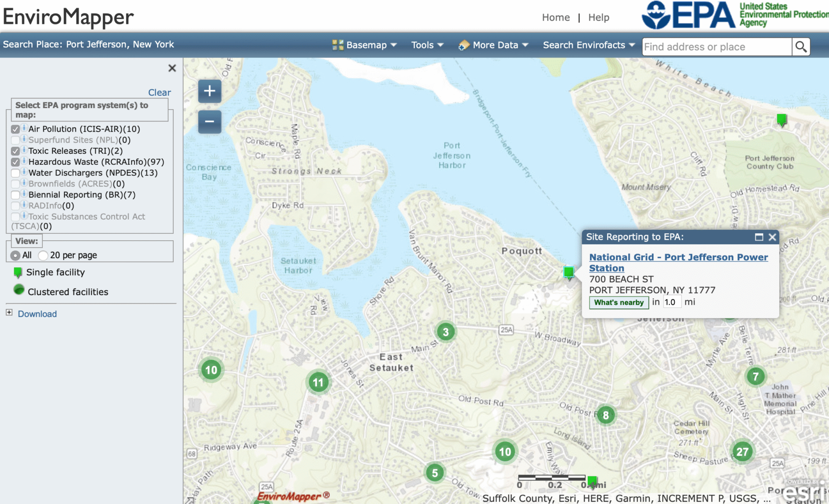Check the Biennial Reporting (BR) checkbox
829x504 pixels.
(x=16, y=195)
